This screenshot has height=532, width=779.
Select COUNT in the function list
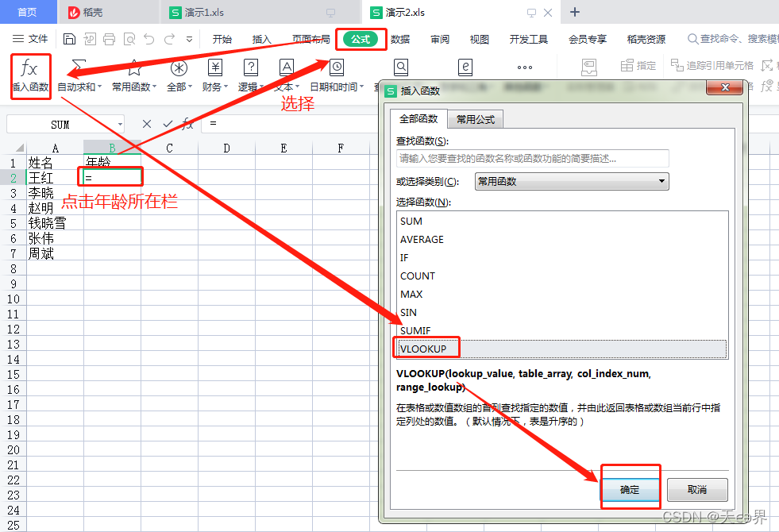pos(562,276)
